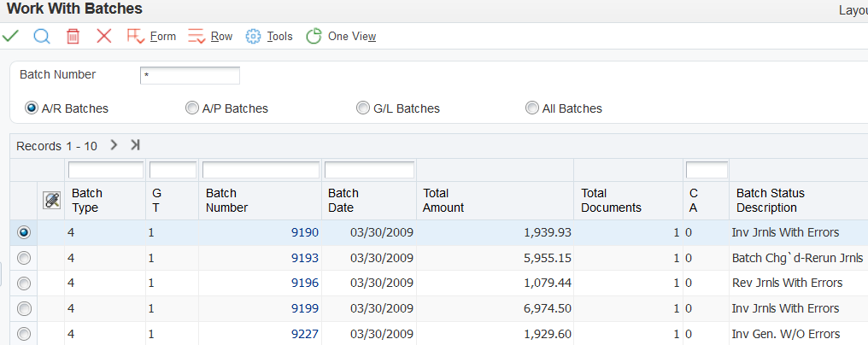The height and width of the screenshot is (345, 868).
Task: Open batch number 9227 link
Action: [304, 334]
